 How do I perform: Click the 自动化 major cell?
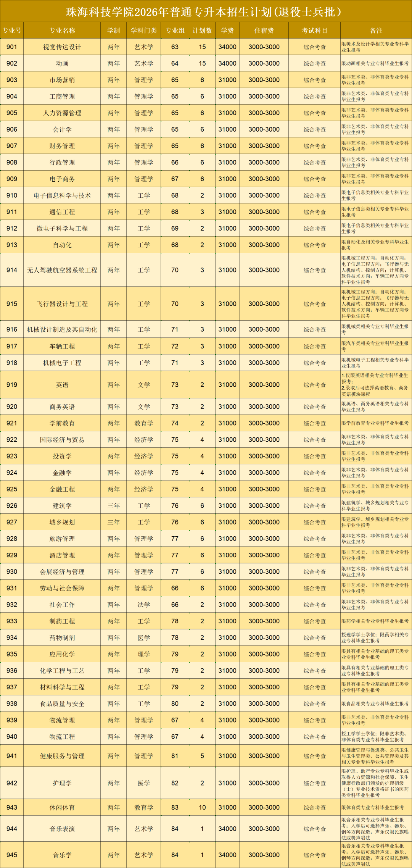pyautogui.click(x=62, y=245)
